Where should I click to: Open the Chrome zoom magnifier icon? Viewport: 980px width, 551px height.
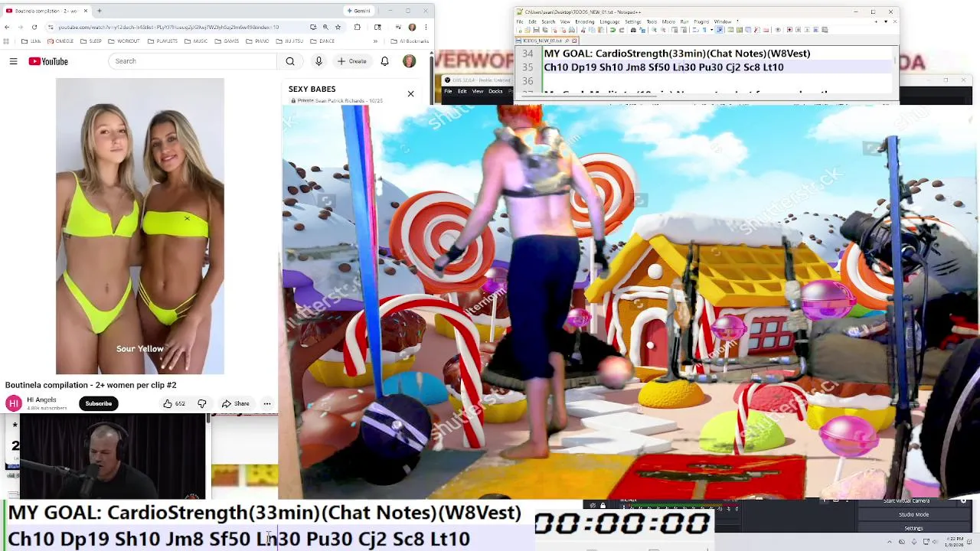tap(325, 27)
